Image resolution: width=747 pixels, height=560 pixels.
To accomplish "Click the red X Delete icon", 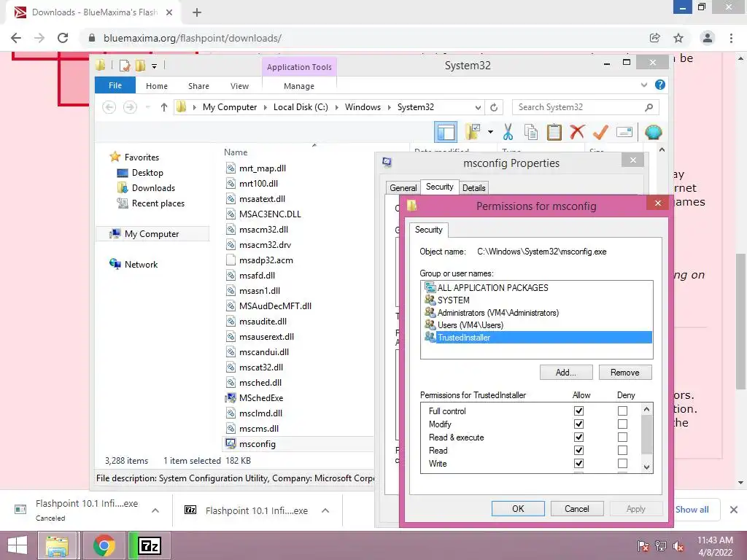I will click(577, 132).
